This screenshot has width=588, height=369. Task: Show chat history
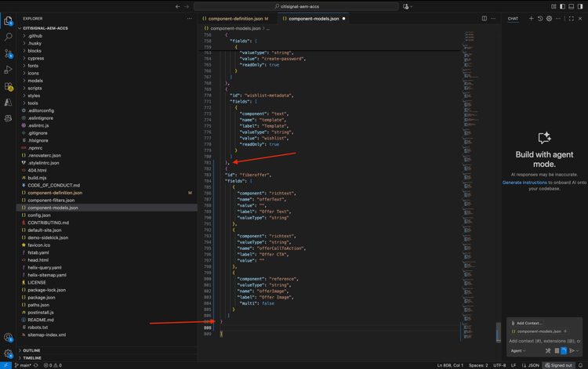pyautogui.click(x=540, y=18)
